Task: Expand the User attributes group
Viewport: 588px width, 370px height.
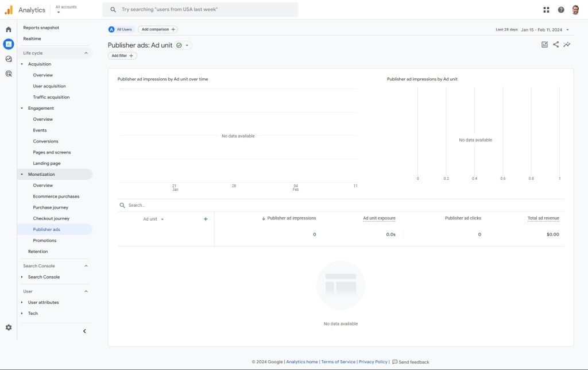Action: (x=22, y=302)
